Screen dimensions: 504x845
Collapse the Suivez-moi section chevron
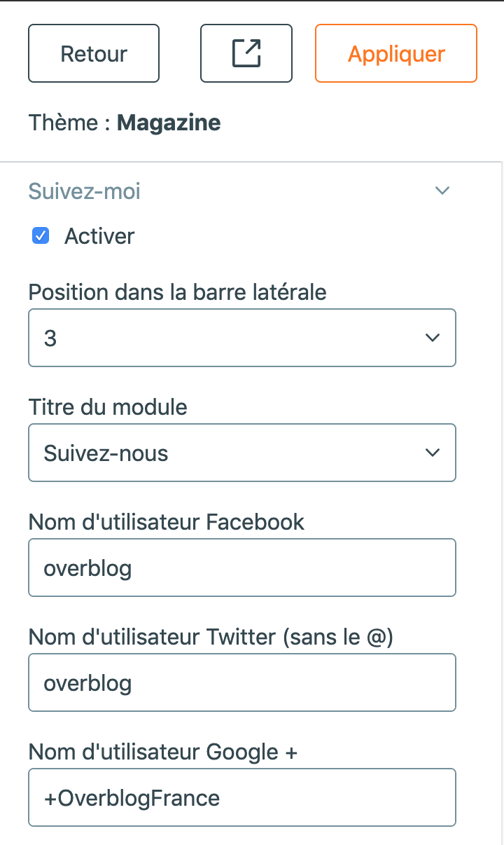pyautogui.click(x=442, y=191)
